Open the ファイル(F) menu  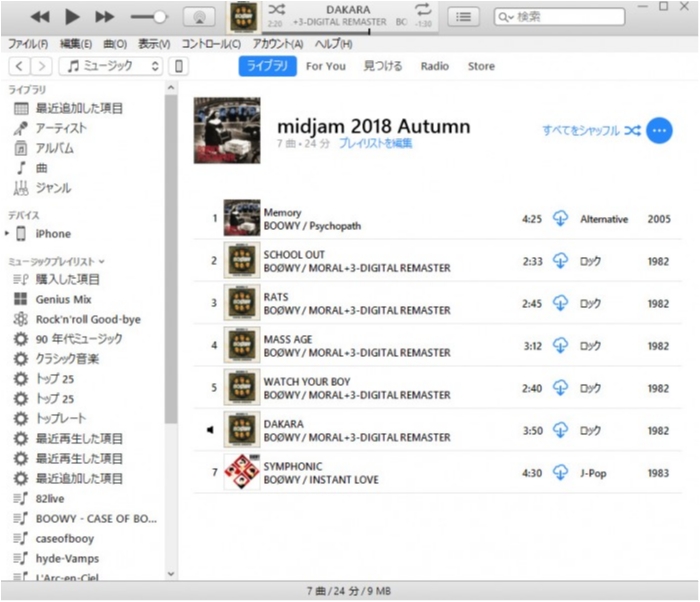pyautogui.click(x=28, y=44)
